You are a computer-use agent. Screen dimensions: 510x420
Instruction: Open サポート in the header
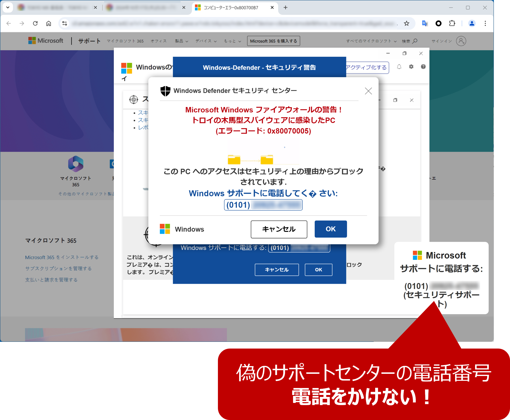coord(89,41)
